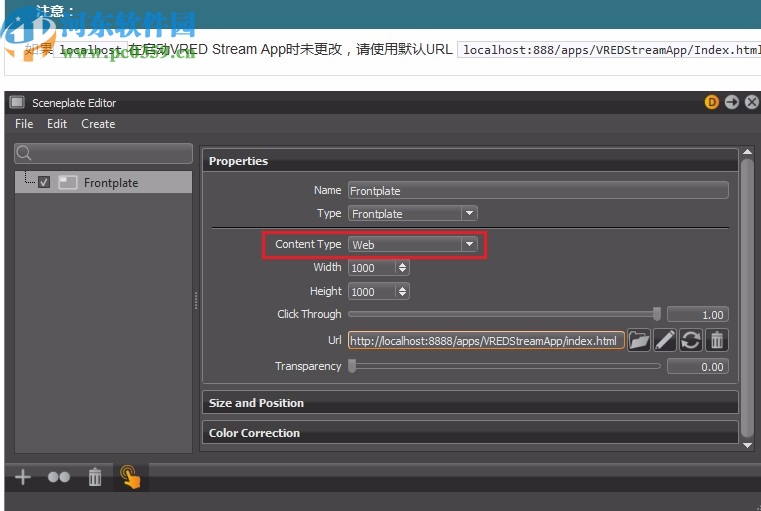Toggle the hand interaction icon
The height and width of the screenshot is (511, 761).
(x=130, y=477)
